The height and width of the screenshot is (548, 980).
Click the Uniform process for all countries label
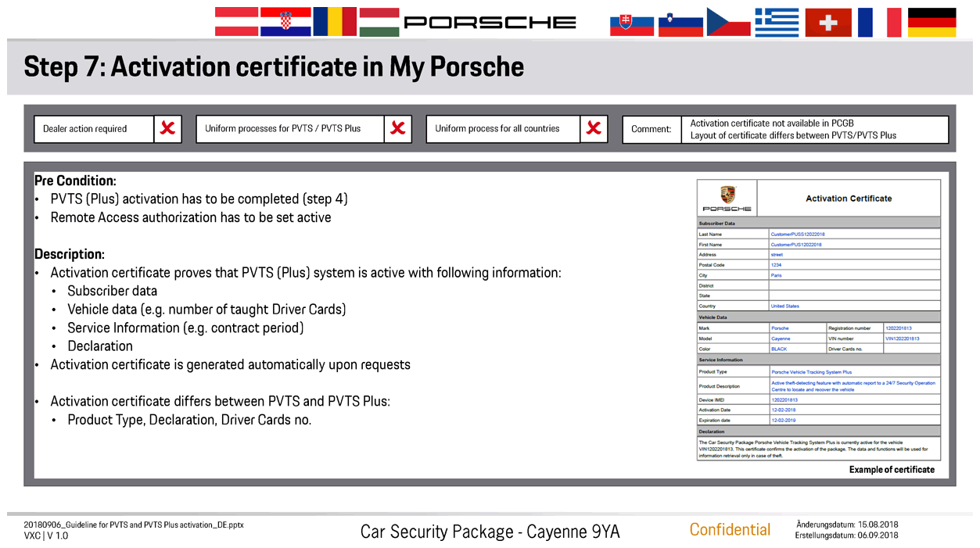[497, 129]
